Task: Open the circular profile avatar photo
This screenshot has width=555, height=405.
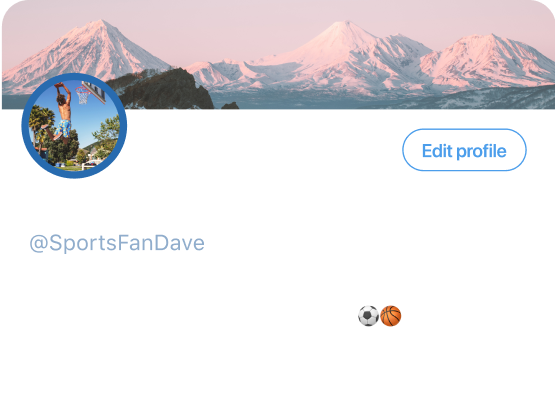Action: pyautogui.click(x=74, y=125)
